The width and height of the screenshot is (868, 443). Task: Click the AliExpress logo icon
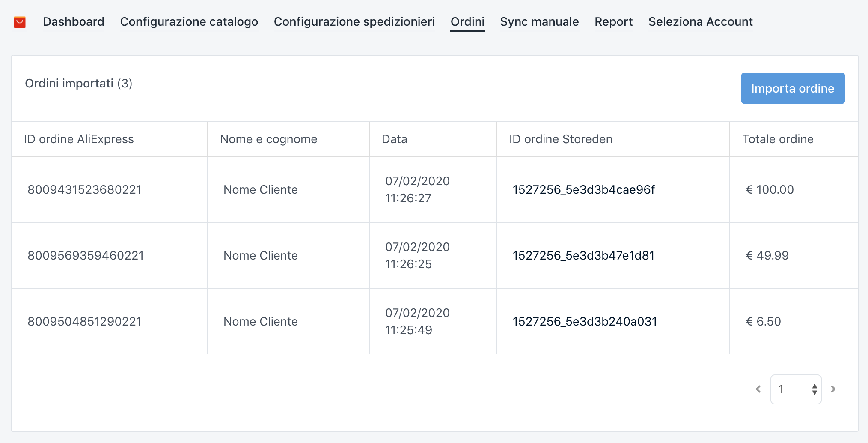tap(20, 22)
